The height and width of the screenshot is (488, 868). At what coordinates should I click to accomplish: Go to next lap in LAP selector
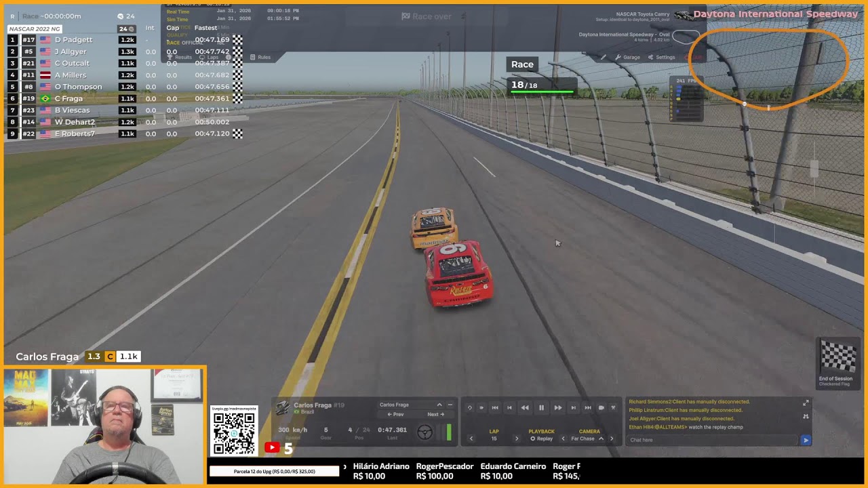[516, 439]
